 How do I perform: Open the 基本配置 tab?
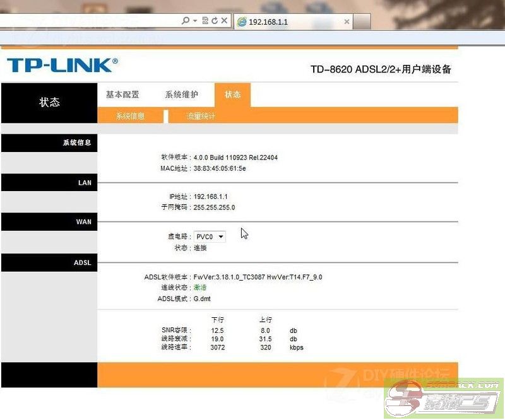click(122, 95)
